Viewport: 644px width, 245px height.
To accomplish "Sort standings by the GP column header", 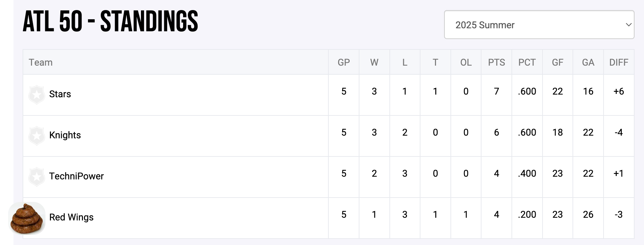I will coord(344,63).
